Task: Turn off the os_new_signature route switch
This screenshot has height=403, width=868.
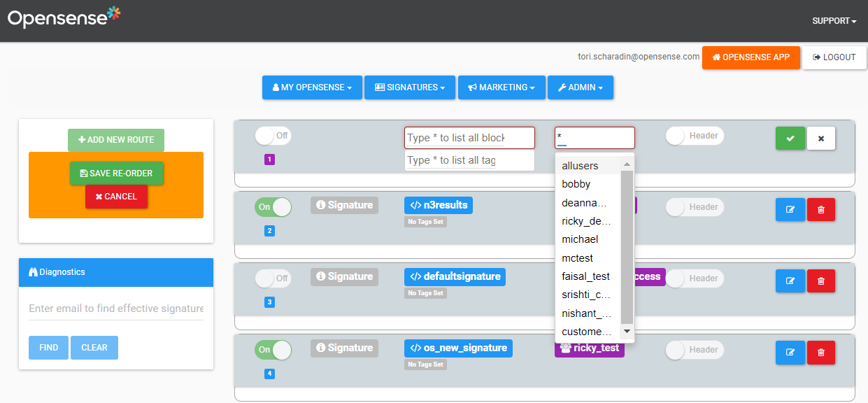Action: (273, 350)
